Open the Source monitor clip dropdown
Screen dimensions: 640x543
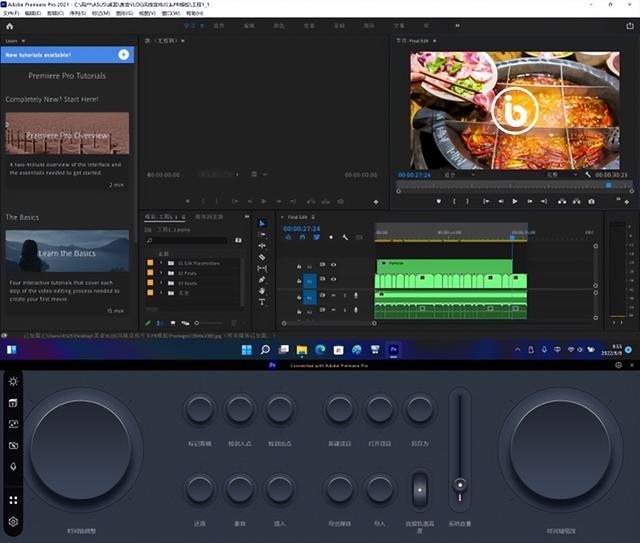182,41
